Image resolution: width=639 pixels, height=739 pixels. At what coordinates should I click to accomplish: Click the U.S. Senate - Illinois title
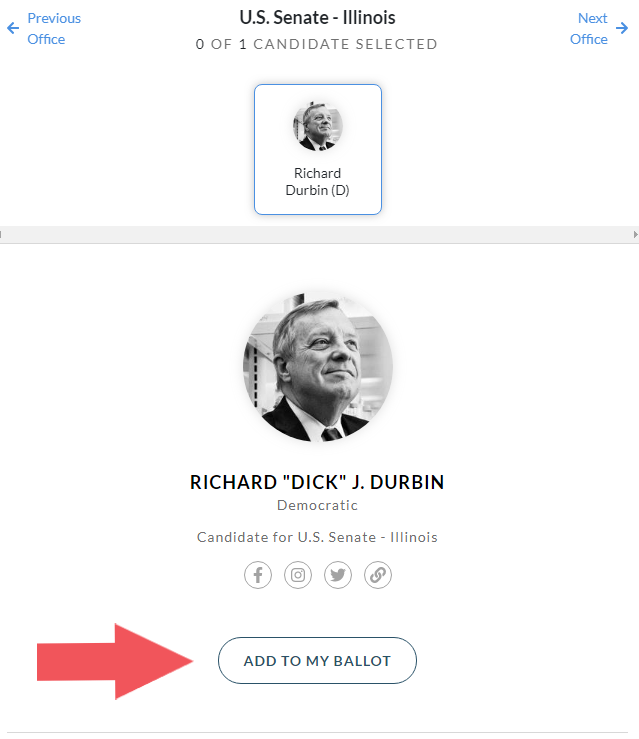click(317, 18)
